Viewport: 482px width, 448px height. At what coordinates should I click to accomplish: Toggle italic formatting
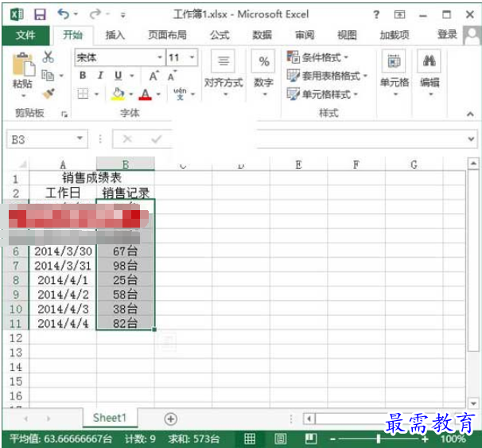[100, 76]
